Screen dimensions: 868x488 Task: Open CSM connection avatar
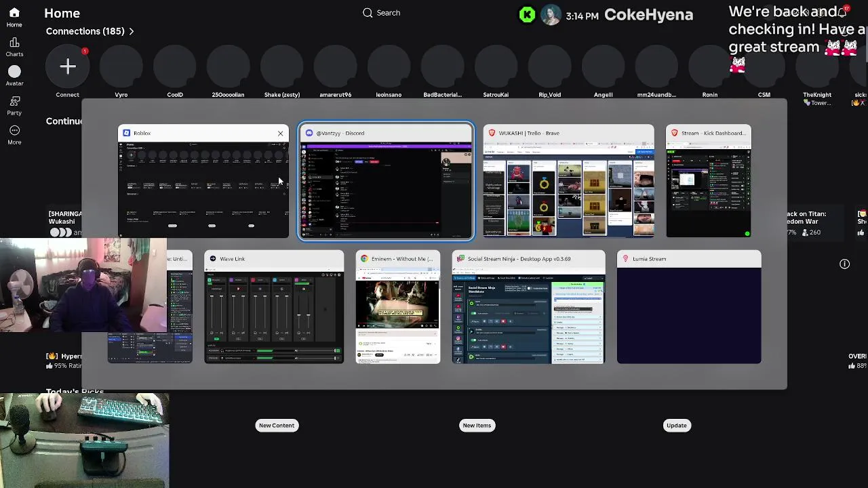pos(764,66)
